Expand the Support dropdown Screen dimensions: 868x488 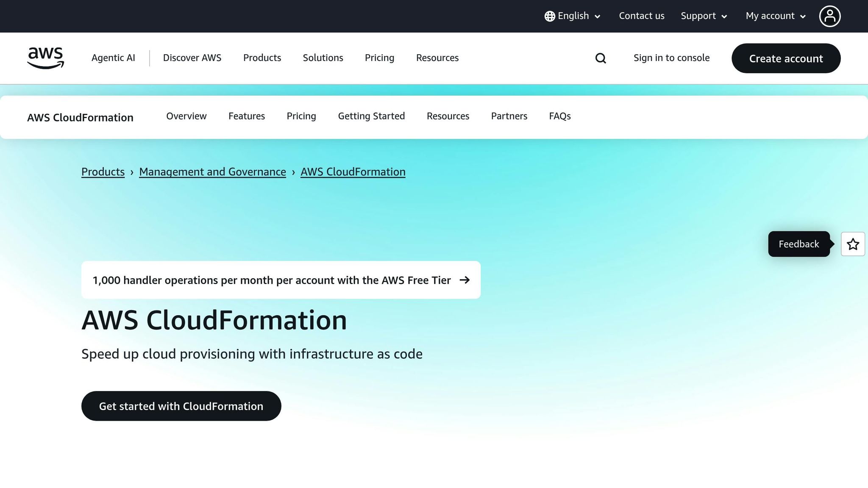point(703,16)
